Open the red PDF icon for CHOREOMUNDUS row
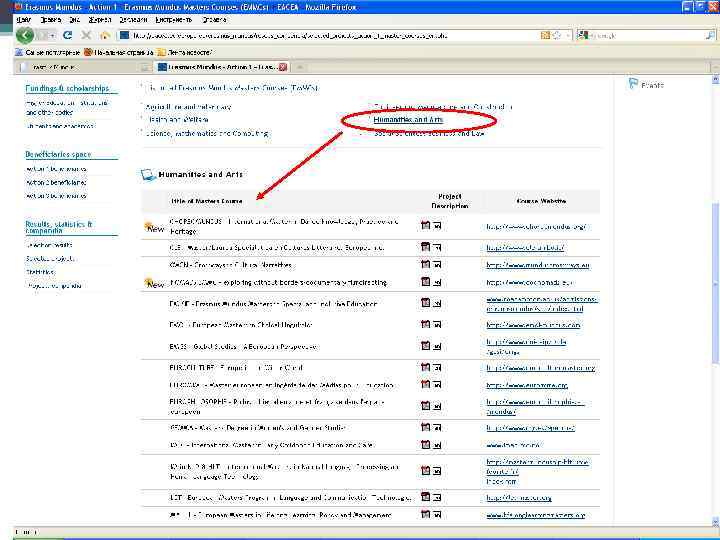This screenshot has width=720, height=540. coord(425,225)
